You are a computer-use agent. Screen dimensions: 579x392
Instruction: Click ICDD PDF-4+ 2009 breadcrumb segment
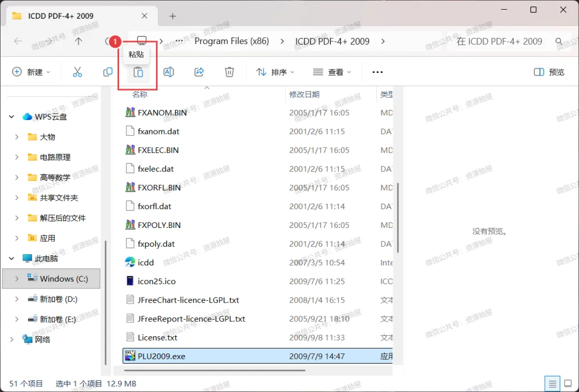point(332,41)
